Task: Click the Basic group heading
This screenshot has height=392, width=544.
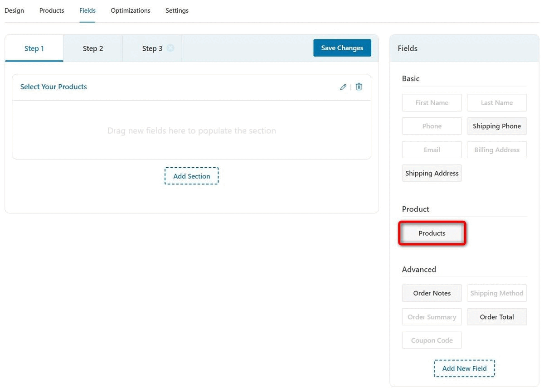Action: coord(411,78)
